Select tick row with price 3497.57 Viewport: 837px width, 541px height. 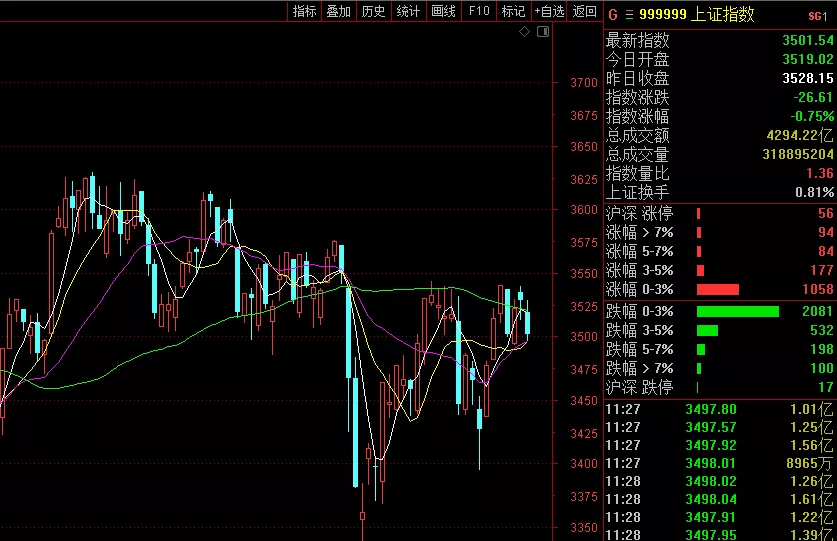click(x=720, y=427)
